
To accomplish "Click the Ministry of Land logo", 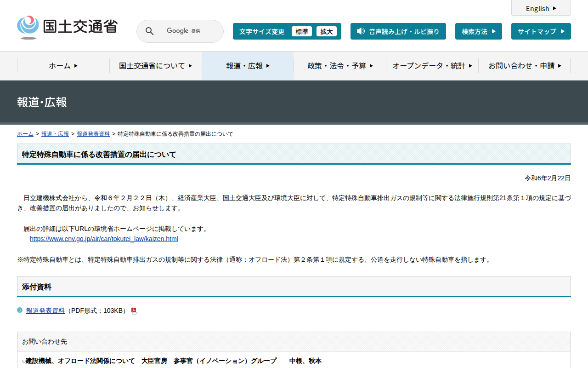I will pyautogui.click(x=67, y=27).
